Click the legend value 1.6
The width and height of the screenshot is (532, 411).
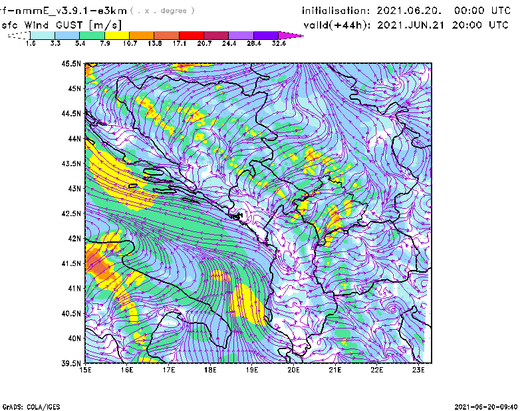coord(31,43)
